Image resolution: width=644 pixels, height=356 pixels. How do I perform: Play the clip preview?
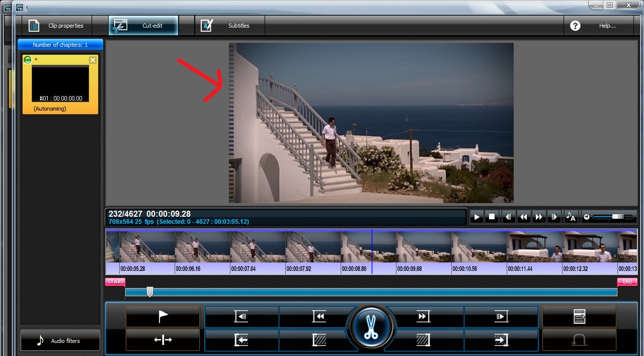(x=477, y=217)
